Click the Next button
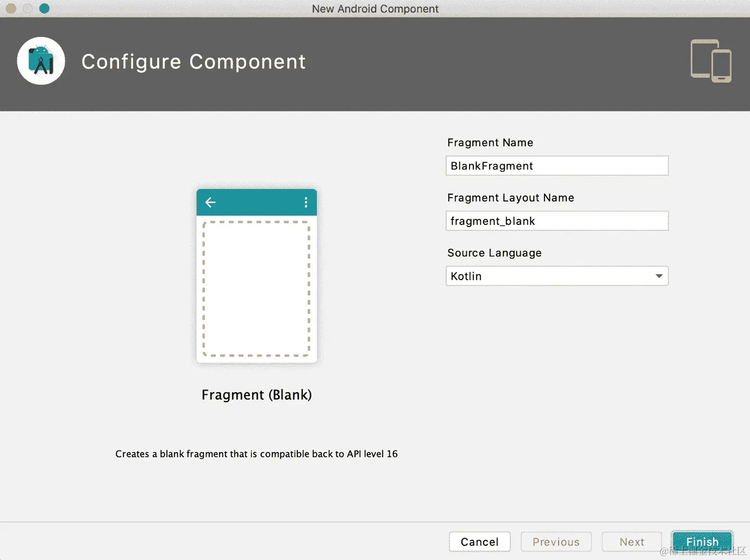Viewport: 750px width, 560px height. tap(632, 542)
